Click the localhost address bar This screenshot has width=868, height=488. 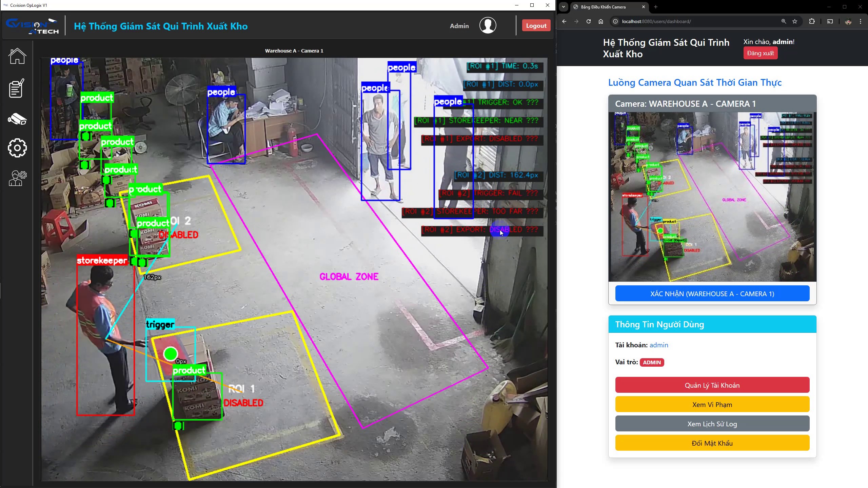coord(698,21)
